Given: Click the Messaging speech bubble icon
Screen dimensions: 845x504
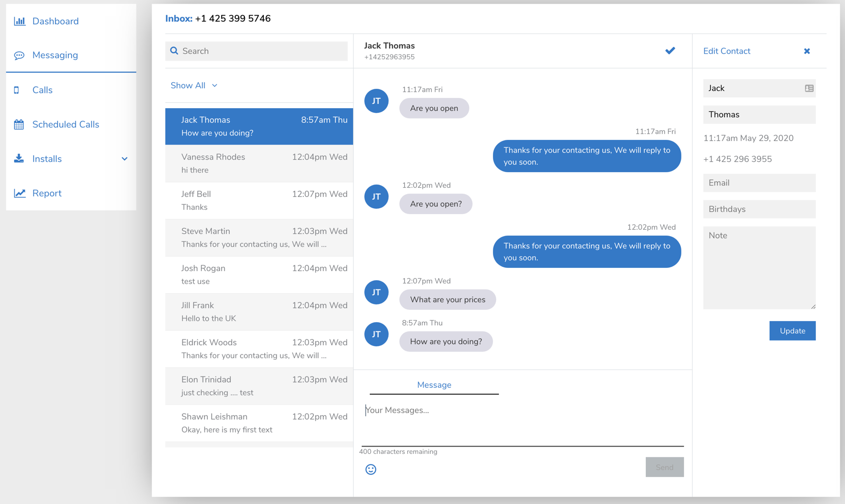Looking at the screenshot, I should click(x=19, y=55).
